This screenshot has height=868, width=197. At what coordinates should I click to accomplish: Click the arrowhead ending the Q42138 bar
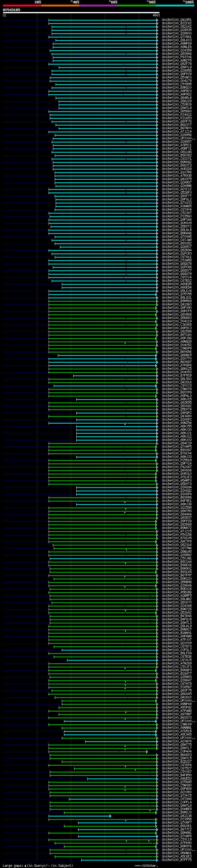tap(110, 816)
